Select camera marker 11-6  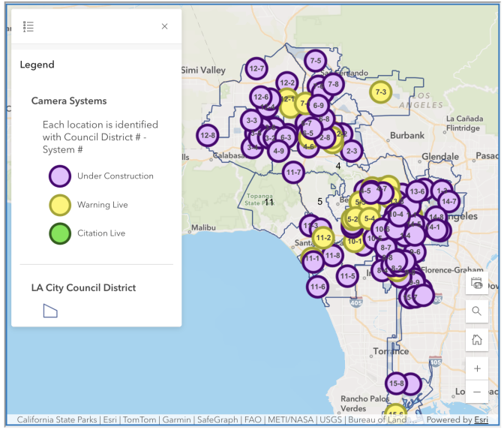[317, 287]
